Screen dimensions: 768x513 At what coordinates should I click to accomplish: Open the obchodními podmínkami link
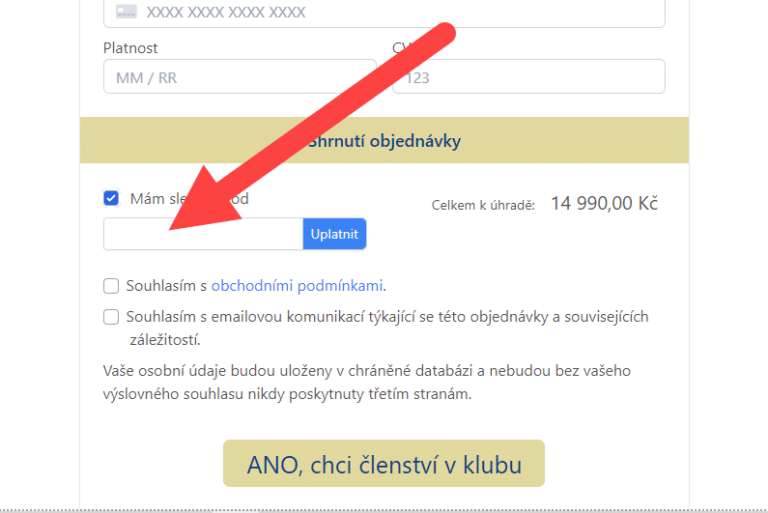(x=297, y=286)
